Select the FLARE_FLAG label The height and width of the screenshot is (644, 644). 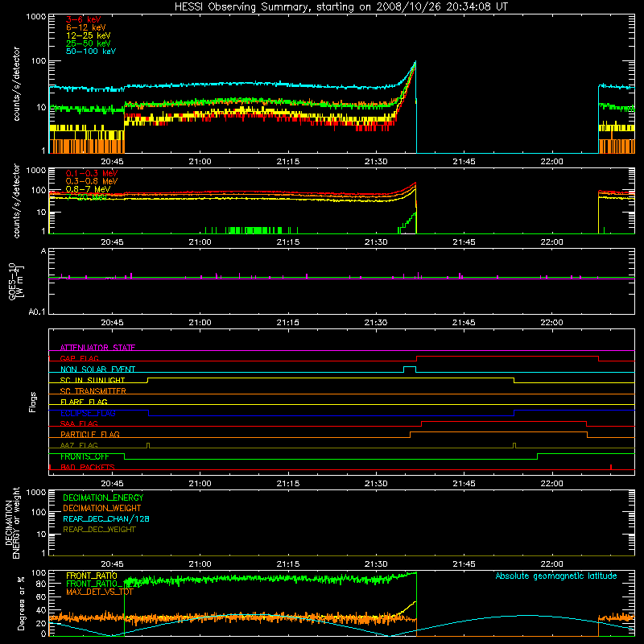coord(84,402)
